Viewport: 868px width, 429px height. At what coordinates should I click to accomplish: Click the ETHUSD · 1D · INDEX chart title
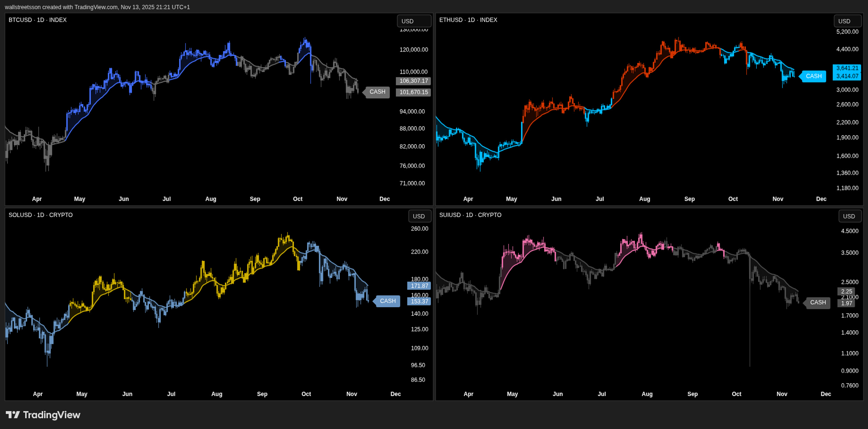[468, 20]
